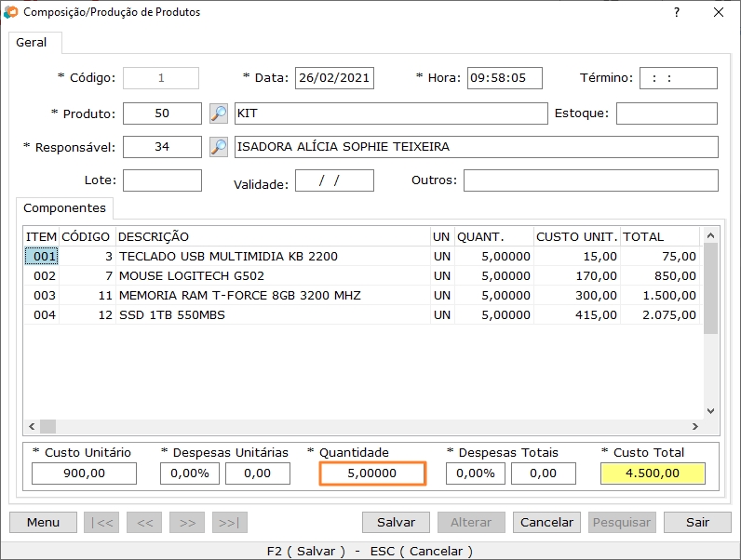
Task: Go to previous record navigation button
Action: (144, 522)
